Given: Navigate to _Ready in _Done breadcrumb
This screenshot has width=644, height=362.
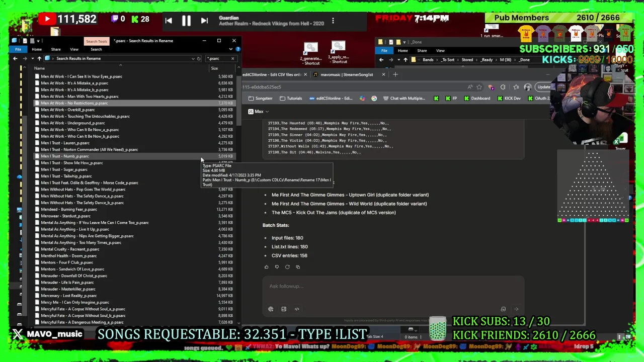Looking at the screenshot, I should tap(487, 60).
